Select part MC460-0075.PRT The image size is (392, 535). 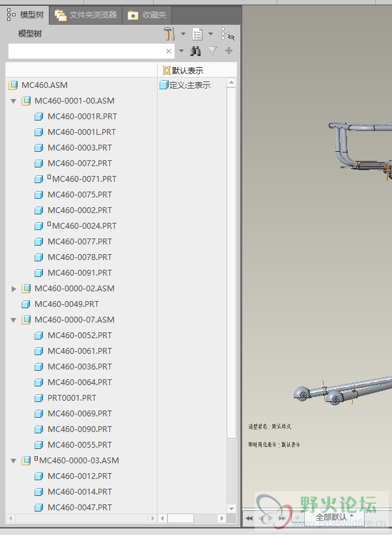[79, 194]
